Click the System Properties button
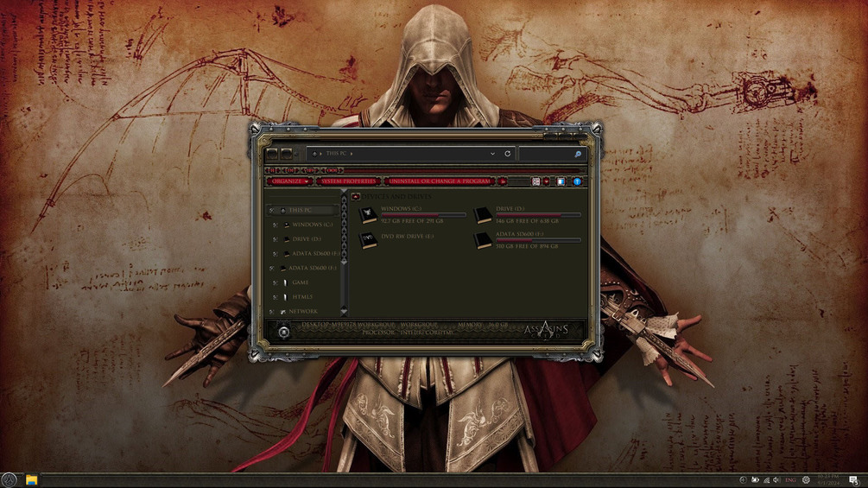This screenshot has height=488, width=868. [x=349, y=181]
